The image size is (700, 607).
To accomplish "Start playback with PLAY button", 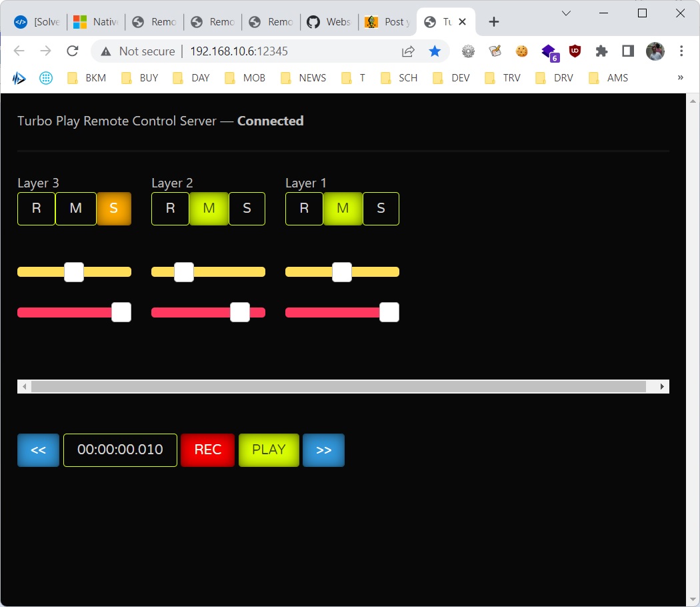I will pyautogui.click(x=269, y=450).
